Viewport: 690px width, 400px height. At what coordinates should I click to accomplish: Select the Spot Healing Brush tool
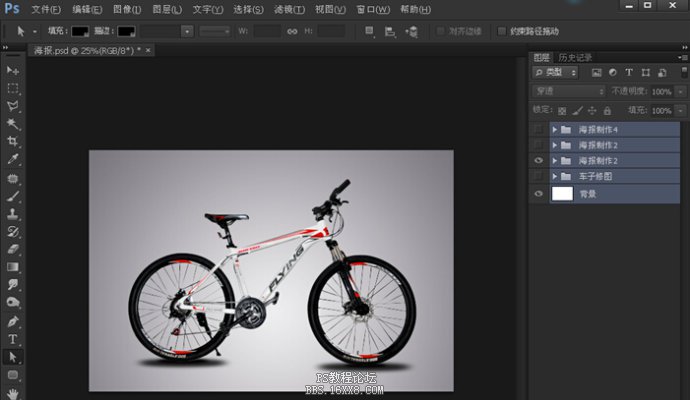13,179
